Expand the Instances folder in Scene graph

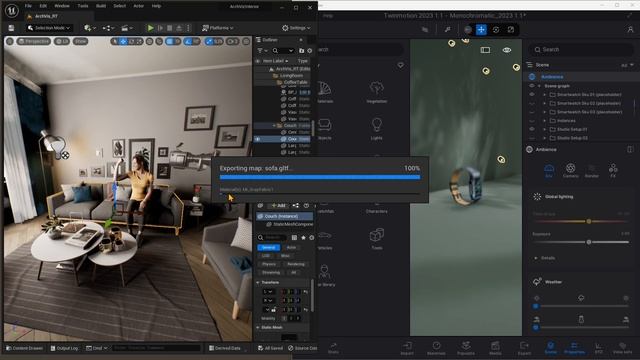click(x=544, y=121)
